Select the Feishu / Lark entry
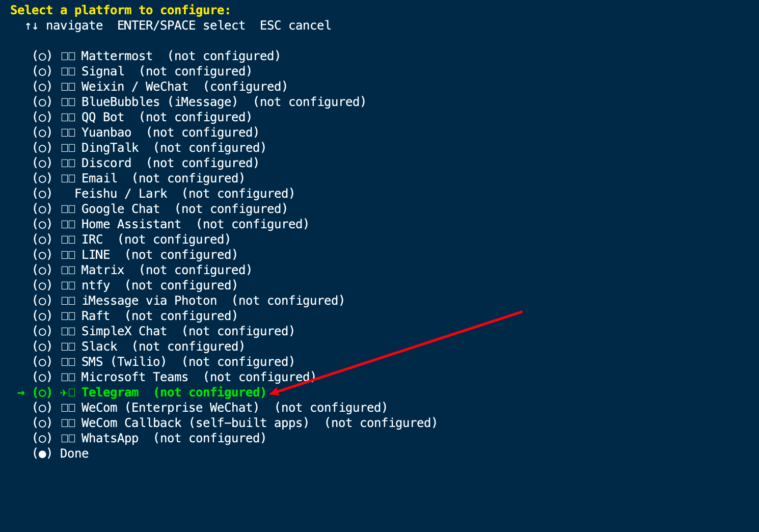The height and width of the screenshot is (532, 759). [164, 194]
